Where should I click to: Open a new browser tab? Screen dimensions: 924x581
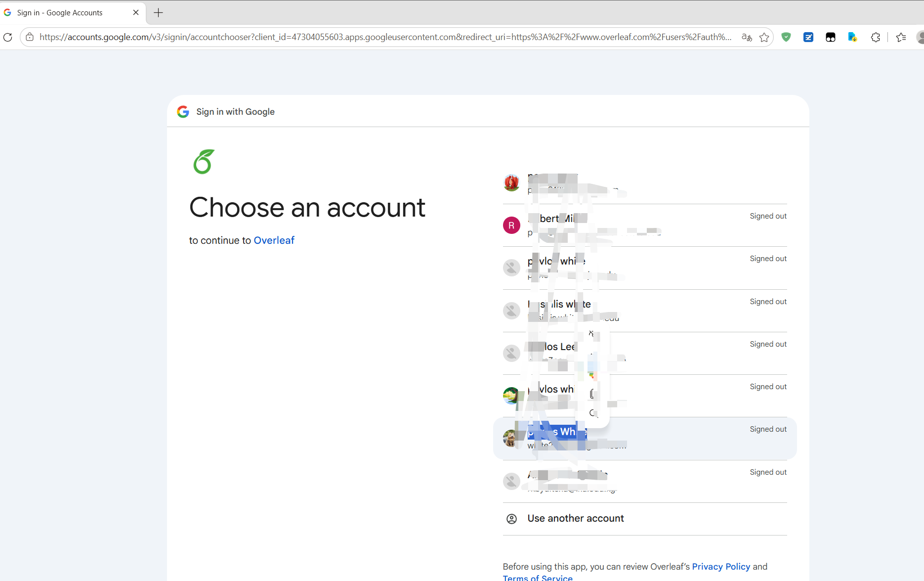point(158,13)
